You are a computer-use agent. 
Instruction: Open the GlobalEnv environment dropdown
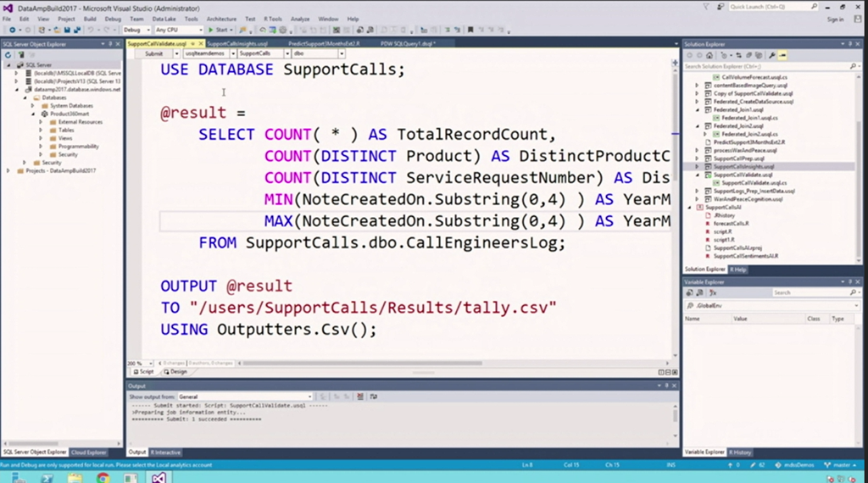pos(771,305)
